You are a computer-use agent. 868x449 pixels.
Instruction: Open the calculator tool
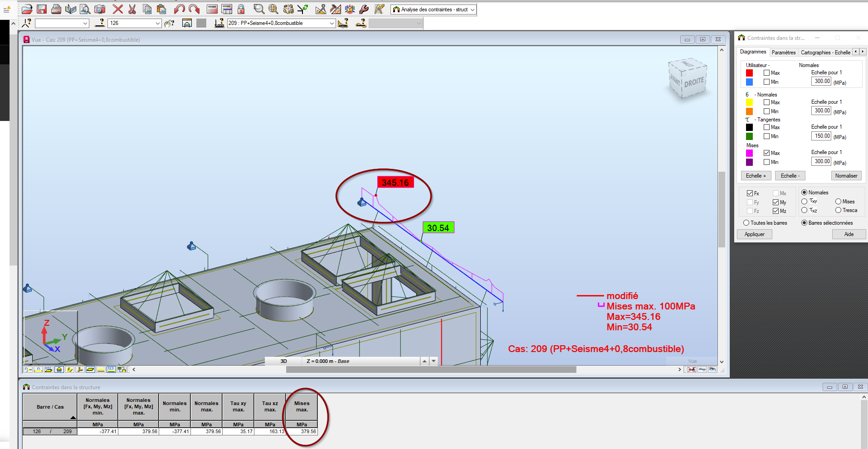tap(211, 9)
